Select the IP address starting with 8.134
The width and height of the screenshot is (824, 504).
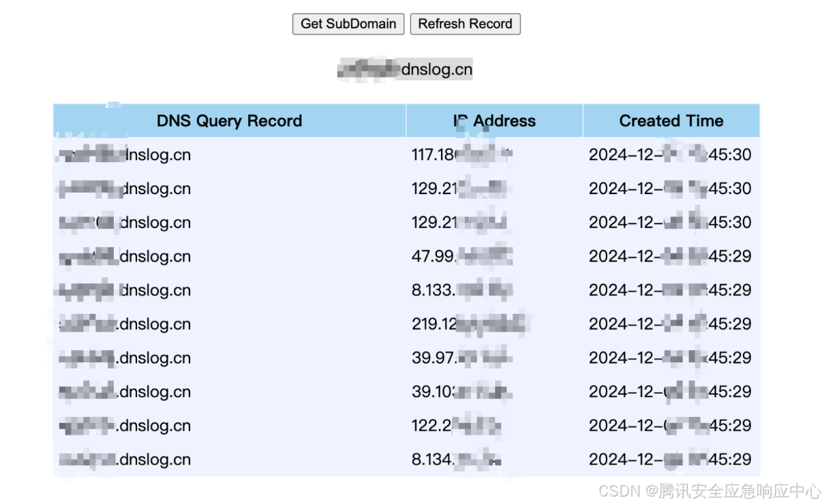457,460
